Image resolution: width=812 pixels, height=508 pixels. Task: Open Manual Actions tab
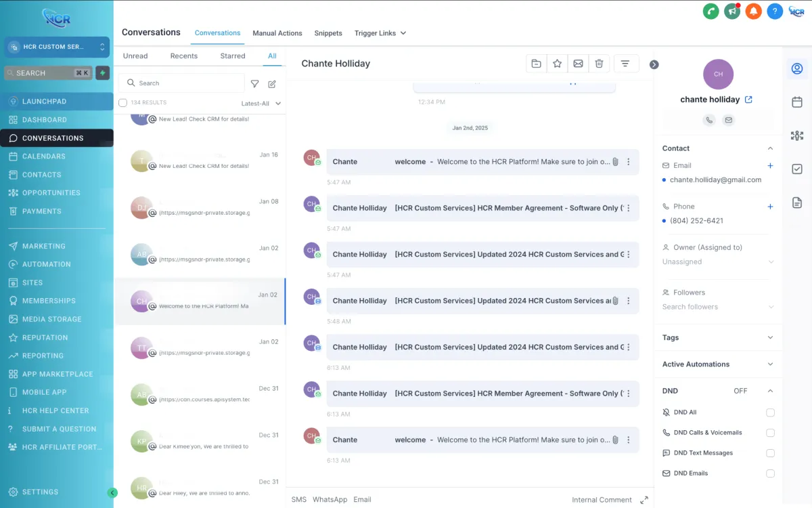point(277,33)
